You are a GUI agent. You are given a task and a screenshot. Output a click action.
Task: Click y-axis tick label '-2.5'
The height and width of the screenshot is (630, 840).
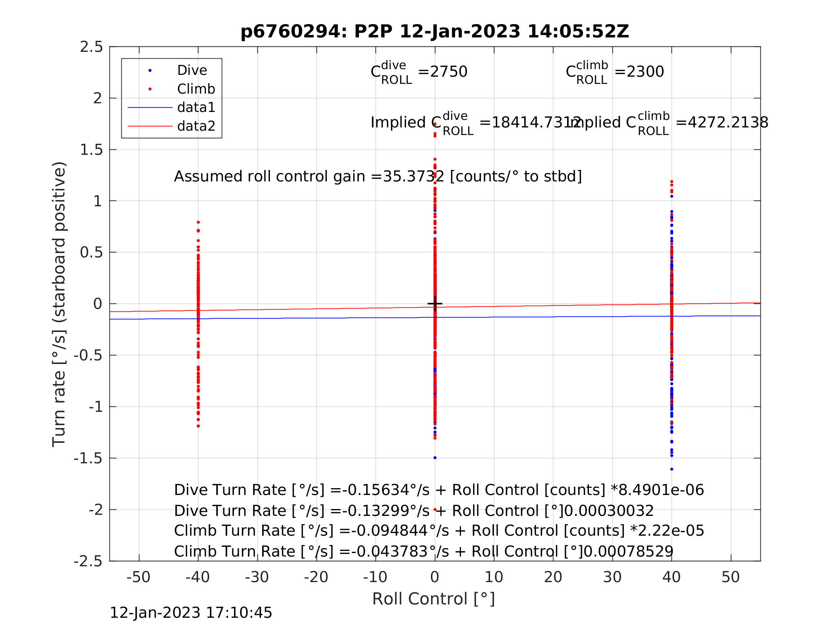click(x=88, y=561)
